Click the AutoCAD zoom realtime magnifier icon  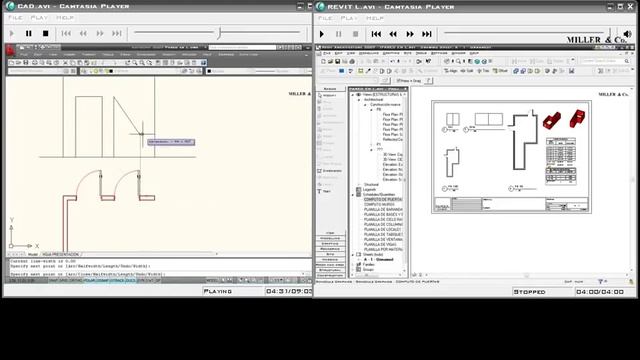click(135, 63)
